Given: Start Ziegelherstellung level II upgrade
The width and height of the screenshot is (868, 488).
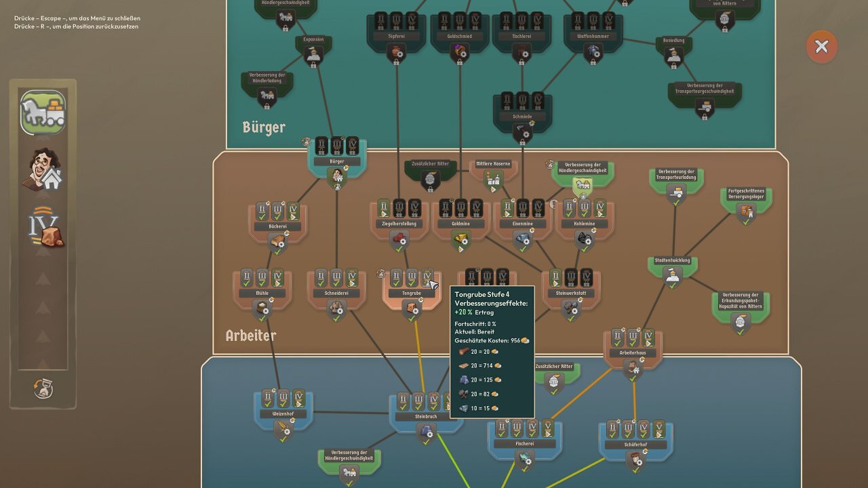Looking at the screenshot, I should [383, 208].
